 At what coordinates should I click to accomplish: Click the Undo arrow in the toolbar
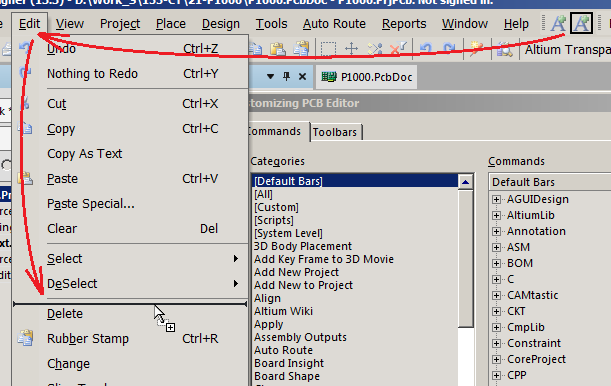(426, 49)
